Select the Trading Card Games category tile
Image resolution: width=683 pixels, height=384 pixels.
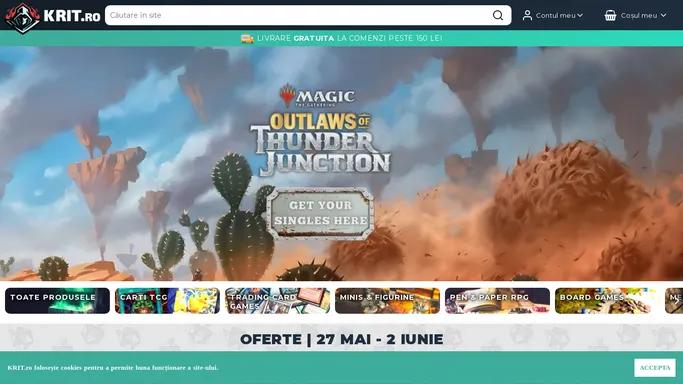tap(277, 300)
